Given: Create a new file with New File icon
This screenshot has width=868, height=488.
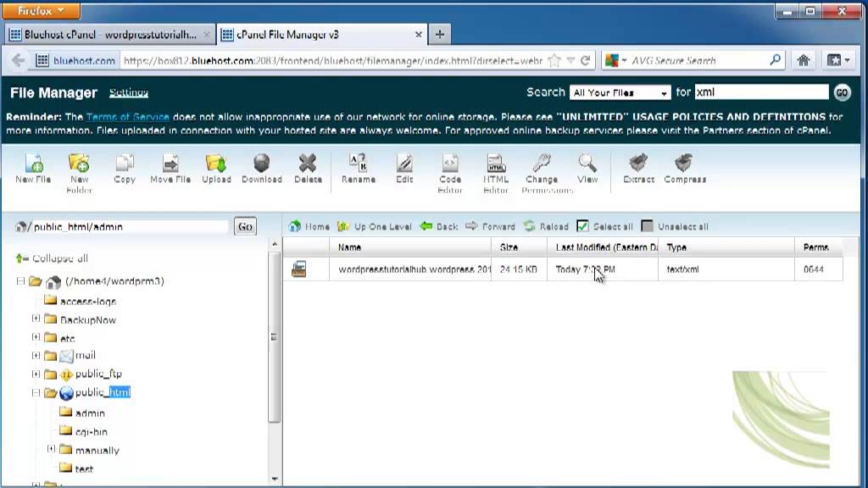Looking at the screenshot, I should (33, 169).
